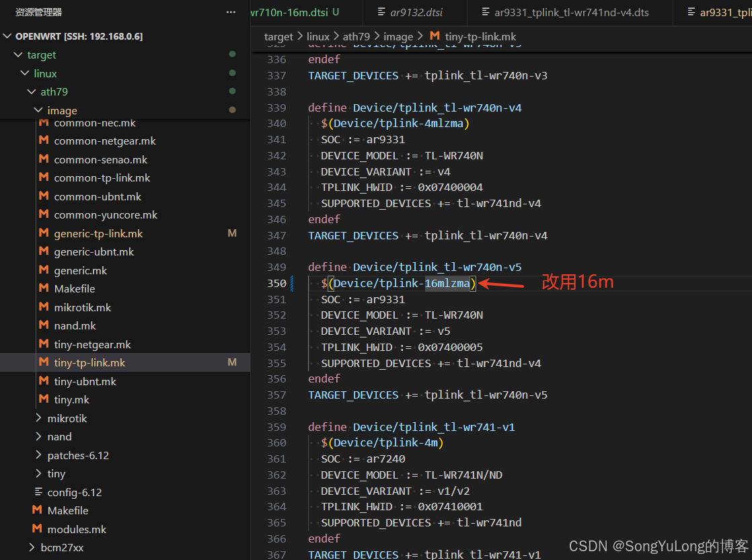
Task: Open common-nec.mk file
Action: (94, 123)
